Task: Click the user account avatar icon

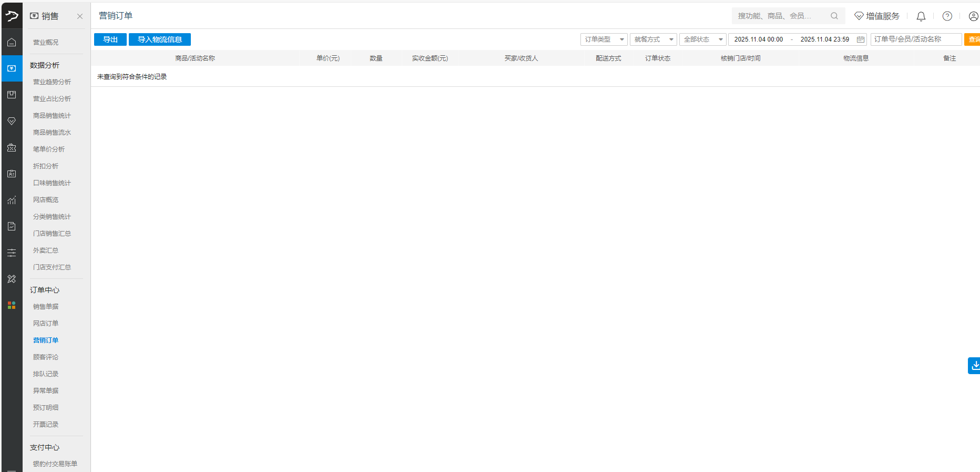Action: click(973, 16)
